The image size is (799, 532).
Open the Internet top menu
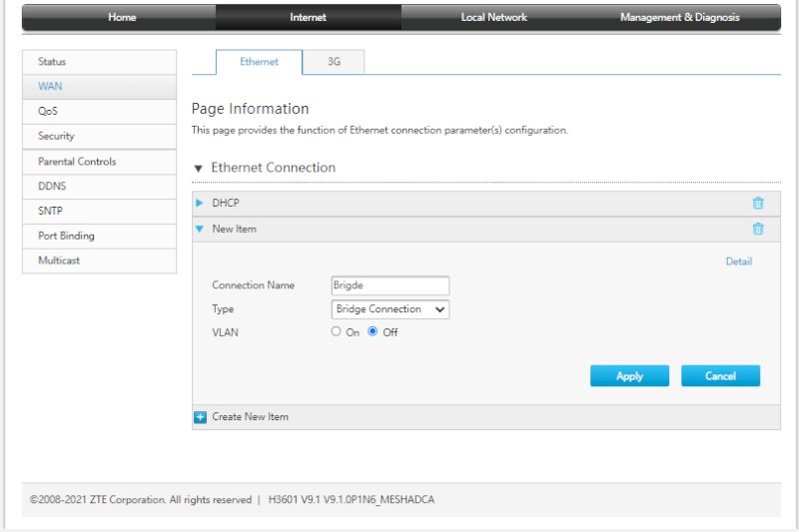click(x=308, y=17)
